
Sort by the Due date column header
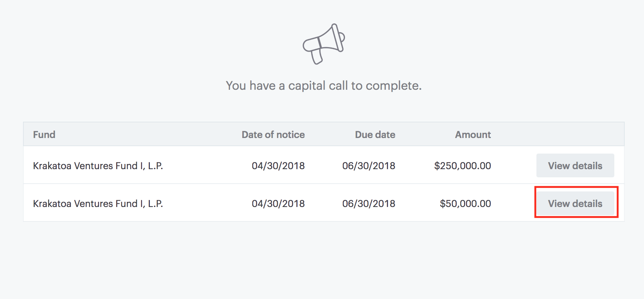coord(375,135)
